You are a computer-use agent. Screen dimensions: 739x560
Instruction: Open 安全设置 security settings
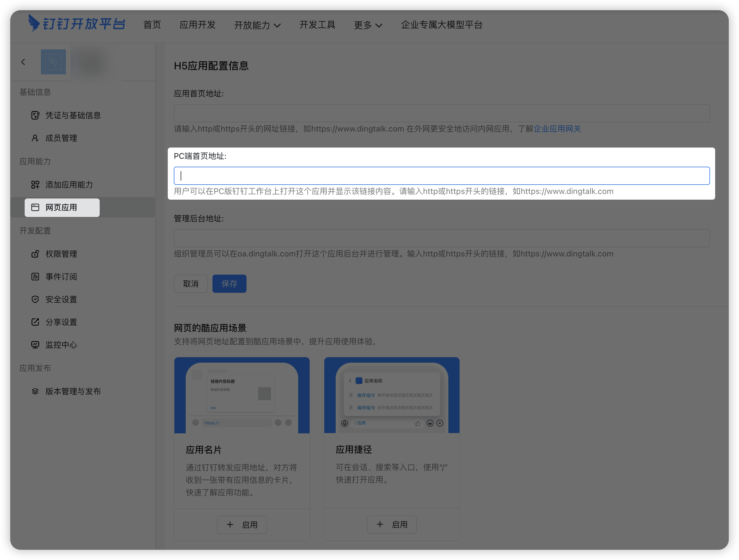tap(61, 299)
